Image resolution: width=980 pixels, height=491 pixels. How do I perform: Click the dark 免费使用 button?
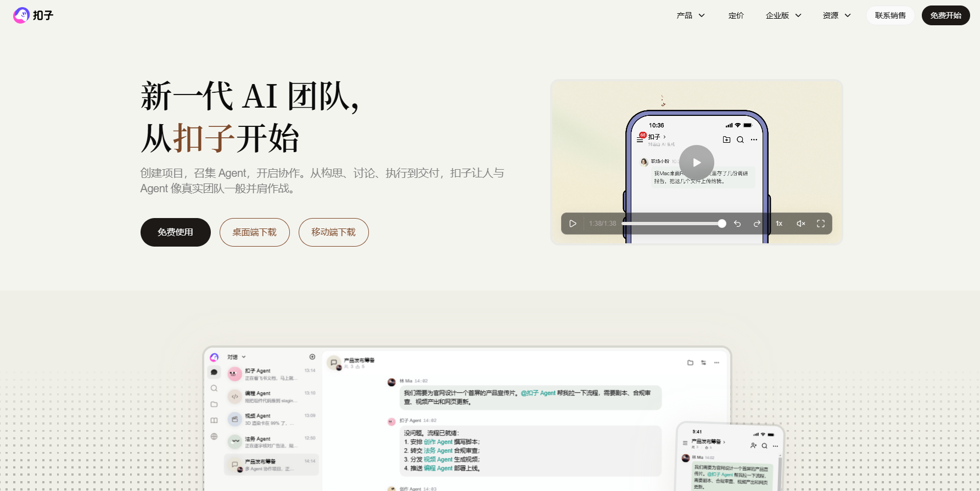pos(176,232)
